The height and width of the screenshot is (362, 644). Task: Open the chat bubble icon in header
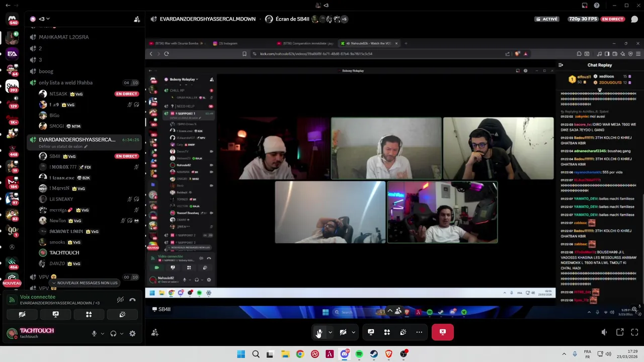pyautogui.click(x=634, y=19)
